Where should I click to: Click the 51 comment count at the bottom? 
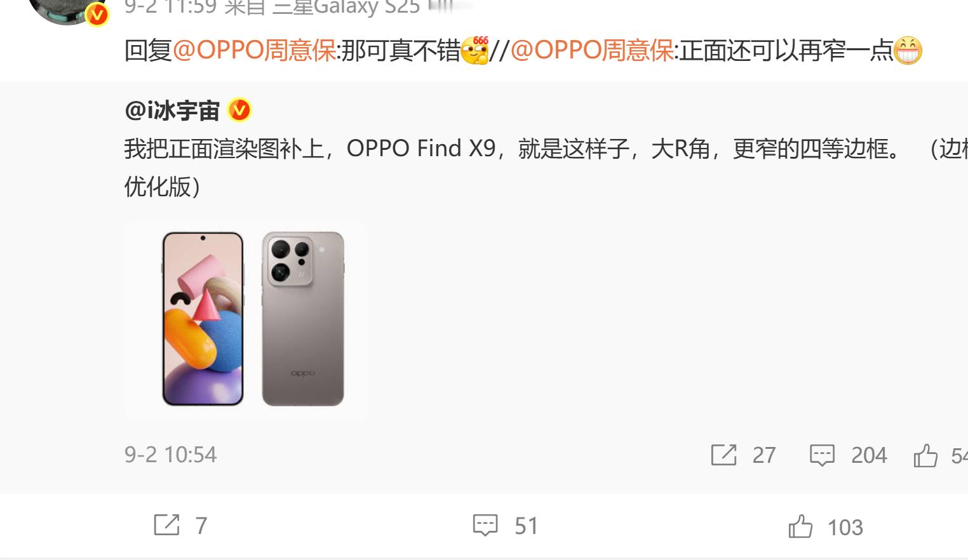(x=527, y=526)
